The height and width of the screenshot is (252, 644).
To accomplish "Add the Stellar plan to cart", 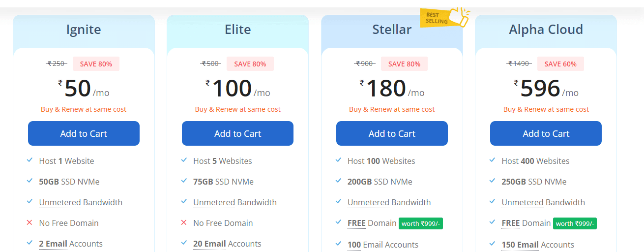I will (392, 133).
